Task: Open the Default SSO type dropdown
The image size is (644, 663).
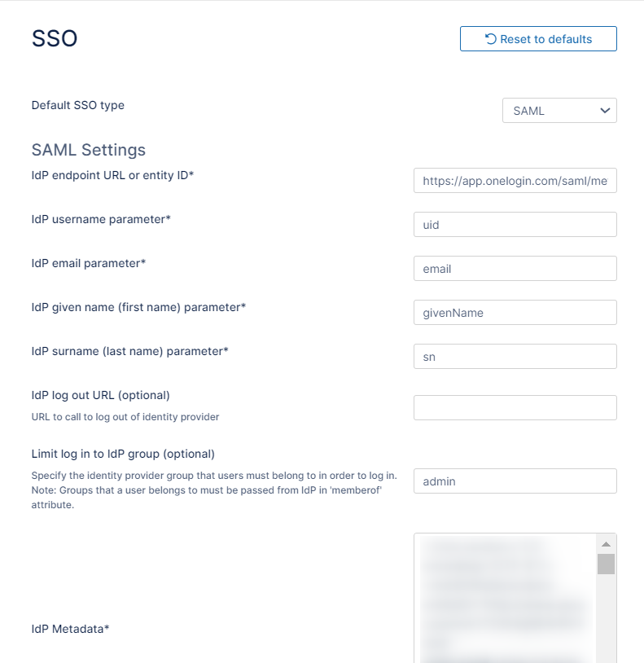Action: 559,111
